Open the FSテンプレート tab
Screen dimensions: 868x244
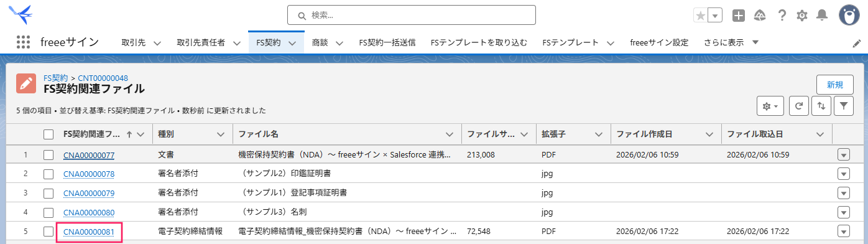570,43
